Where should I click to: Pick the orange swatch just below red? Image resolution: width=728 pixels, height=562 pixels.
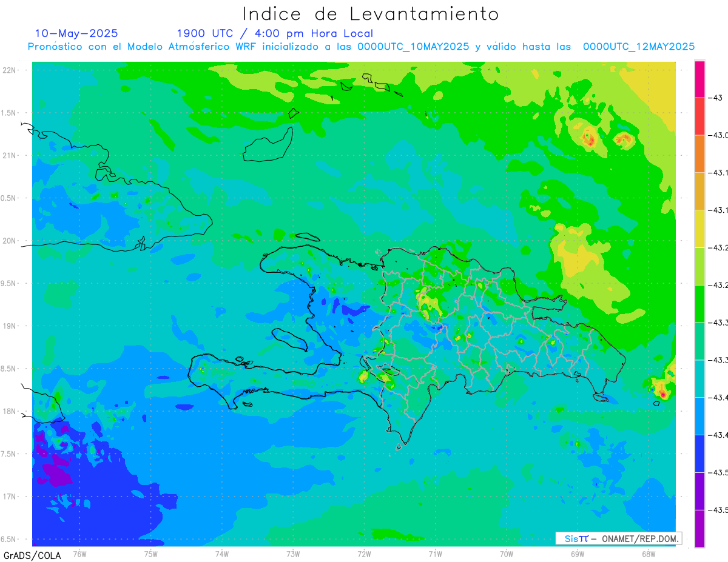pos(699,154)
